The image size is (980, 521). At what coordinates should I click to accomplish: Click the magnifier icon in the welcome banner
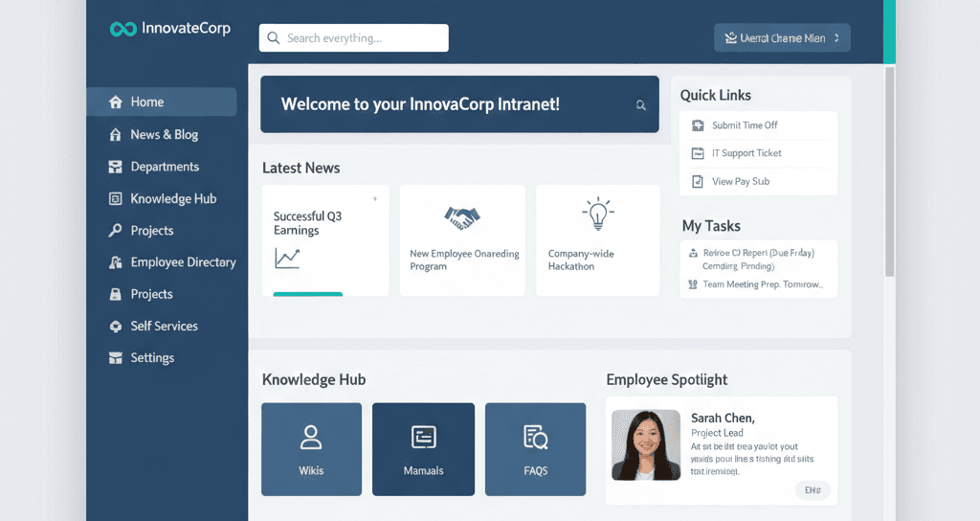(640, 105)
